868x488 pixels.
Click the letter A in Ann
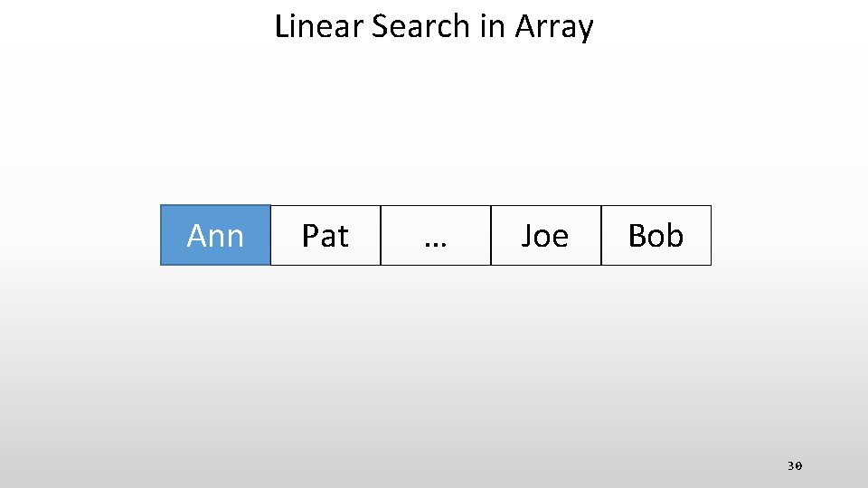[196, 236]
